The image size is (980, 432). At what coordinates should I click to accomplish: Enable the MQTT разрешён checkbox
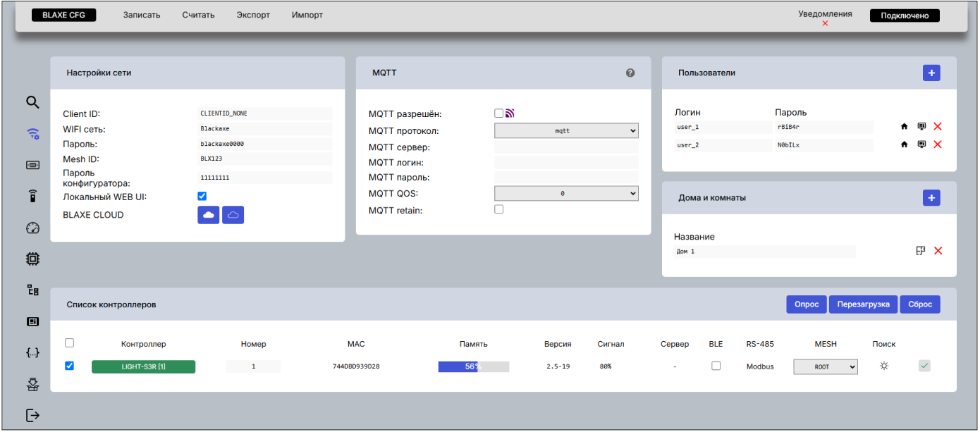(499, 113)
